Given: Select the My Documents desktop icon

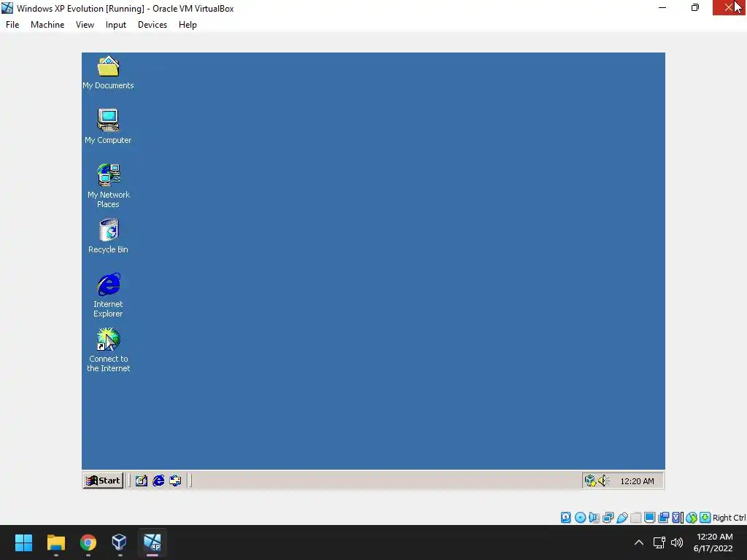Looking at the screenshot, I should pyautogui.click(x=108, y=72).
